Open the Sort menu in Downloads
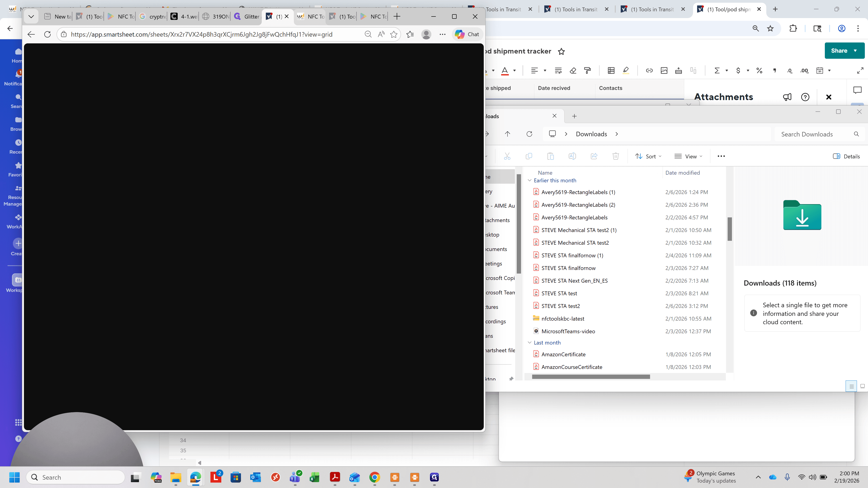 point(648,156)
